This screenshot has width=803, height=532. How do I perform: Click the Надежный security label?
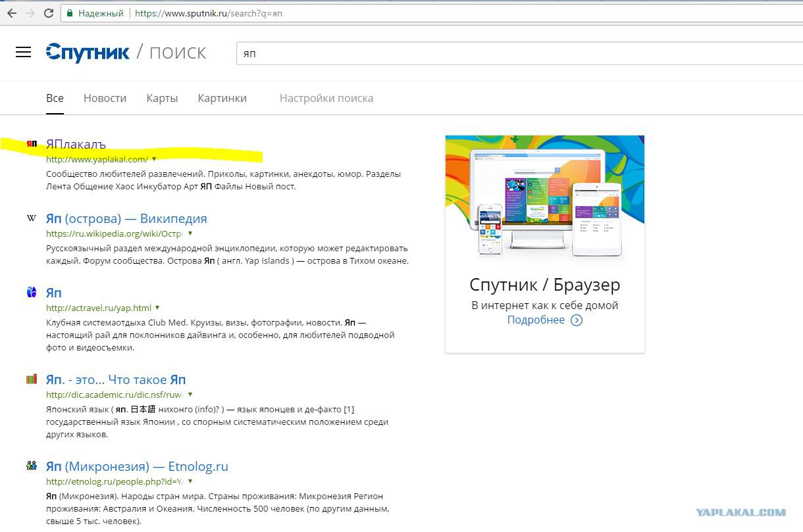click(x=101, y=13)
